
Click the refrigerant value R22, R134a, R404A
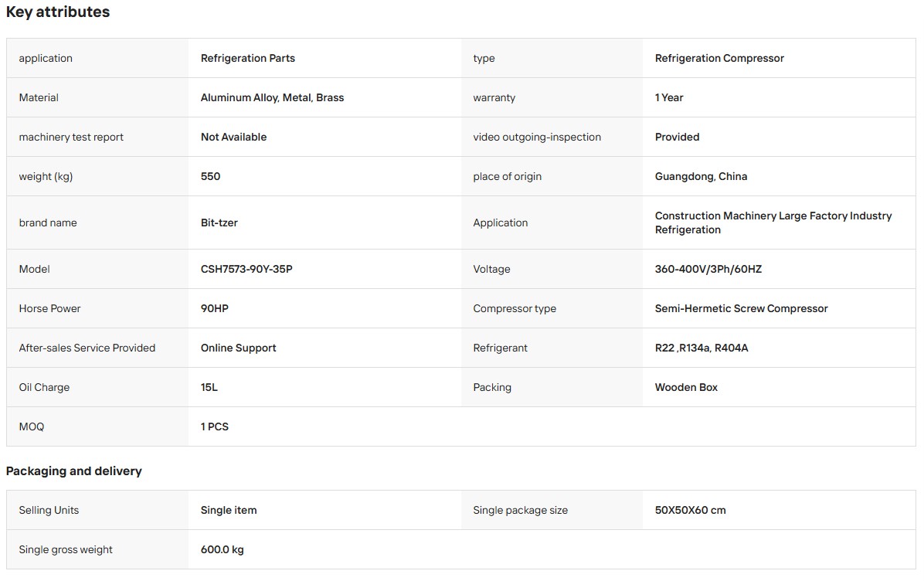(701, 348)
